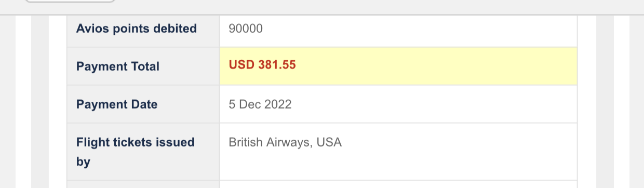
Task: Click the "USD" currency code in red
Action: click(x=242, y=65)
